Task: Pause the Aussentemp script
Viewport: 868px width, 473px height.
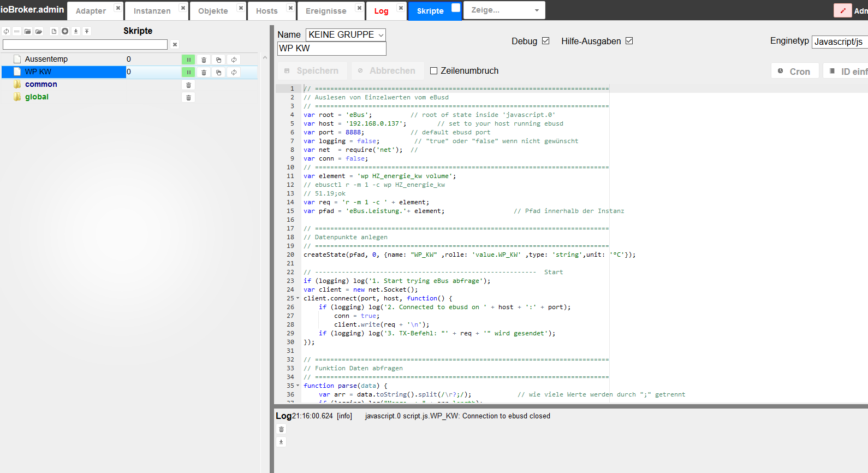Action: [188, 60]
